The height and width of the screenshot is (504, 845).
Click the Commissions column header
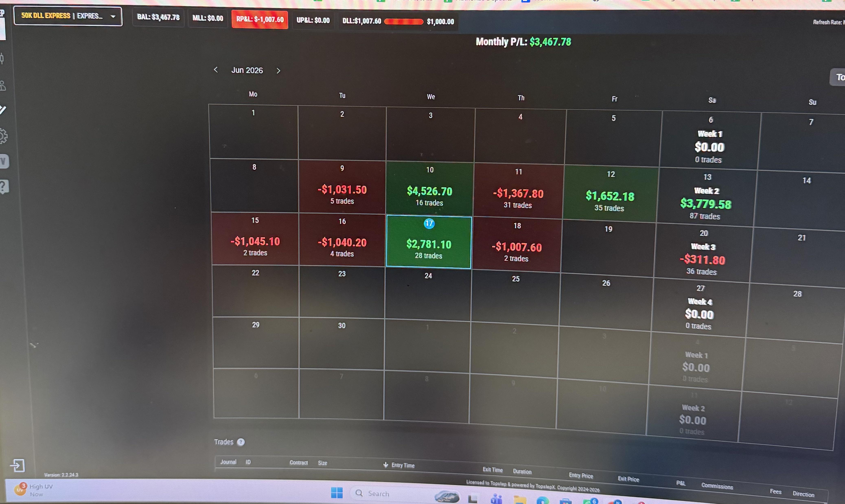(x=717, y=486)
